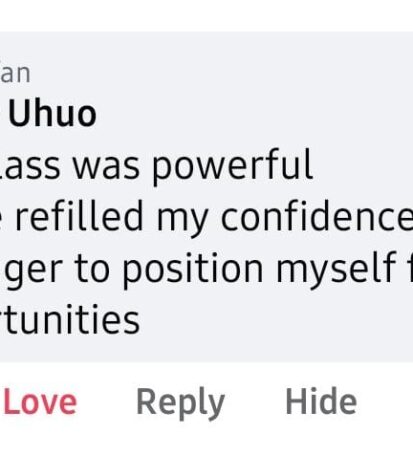The image size is (413, 455).
Task: Click the word 'my' before confidence
Action: [x=182, y=220]
